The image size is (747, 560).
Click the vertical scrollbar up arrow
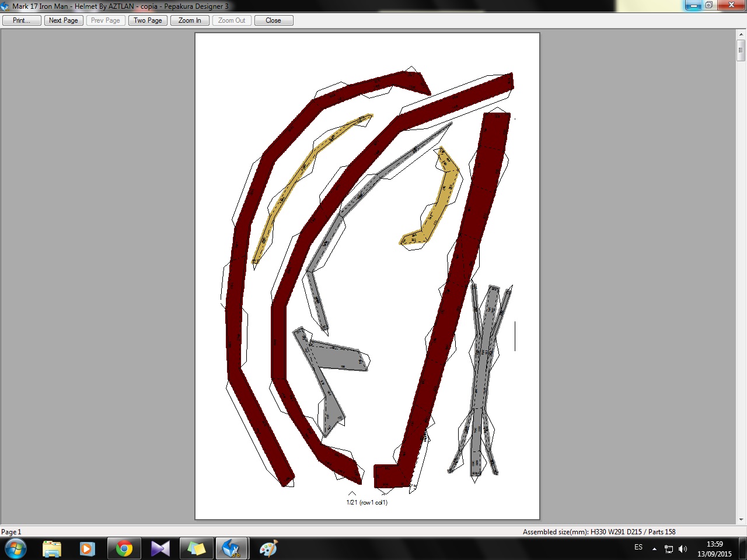pyautogui.click(x=741, y=35)
